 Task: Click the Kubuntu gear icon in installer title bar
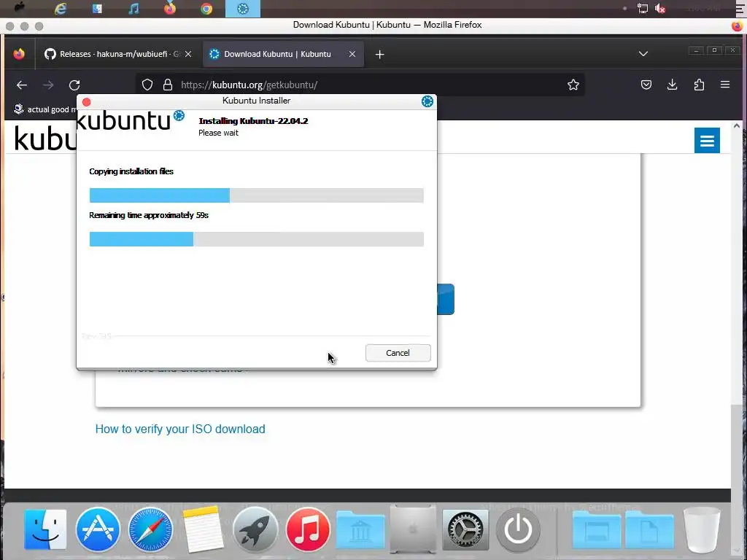(427, 101)
